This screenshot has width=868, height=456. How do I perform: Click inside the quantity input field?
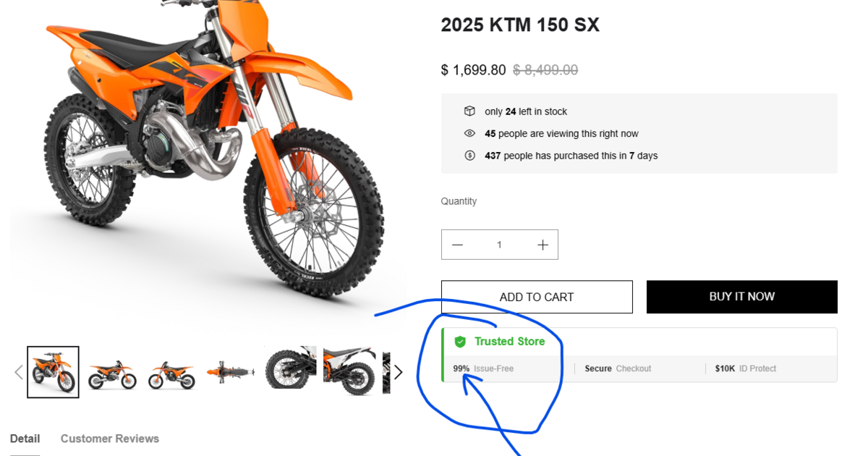pyautogui.click(x=499, y=244)
